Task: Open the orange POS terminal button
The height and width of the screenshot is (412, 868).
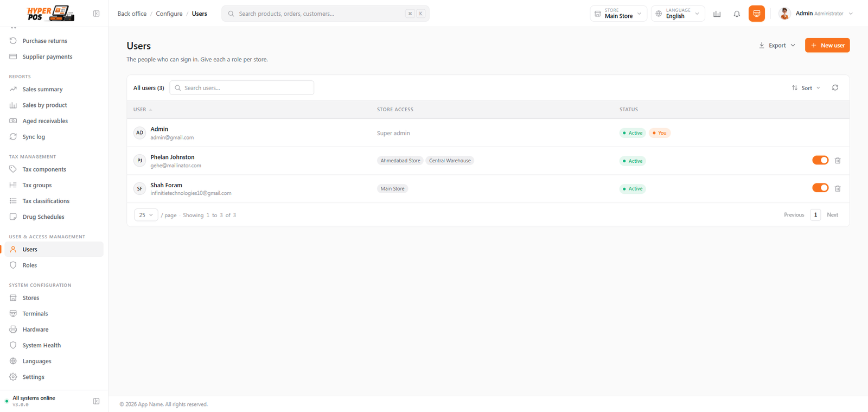Action: point(756,14)
